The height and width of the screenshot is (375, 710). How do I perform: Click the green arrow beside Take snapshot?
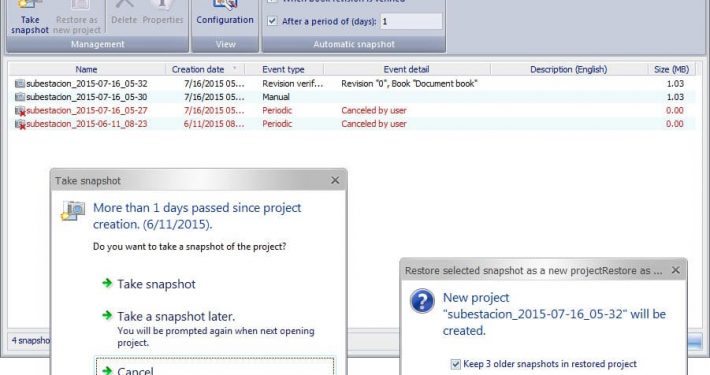click(x=107, y=283)
